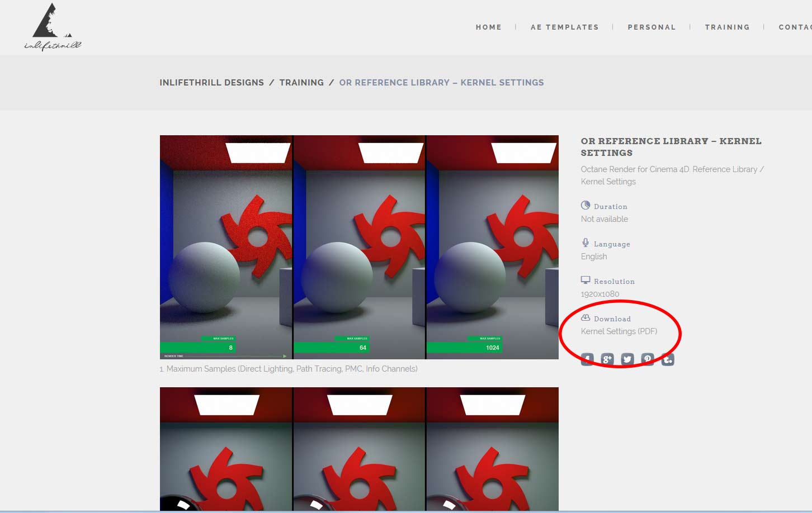Click the inlifethrill logo
The image size is (812, 513).
coord(53,27)
